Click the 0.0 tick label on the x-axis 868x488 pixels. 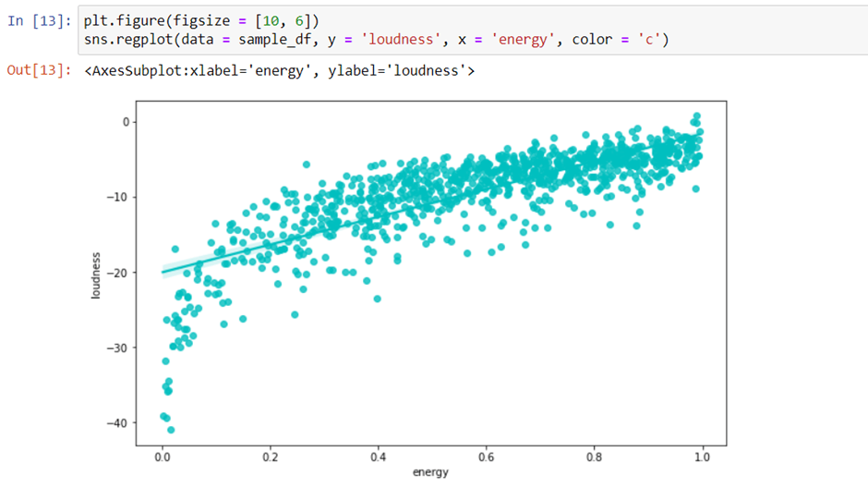[163, 457]
